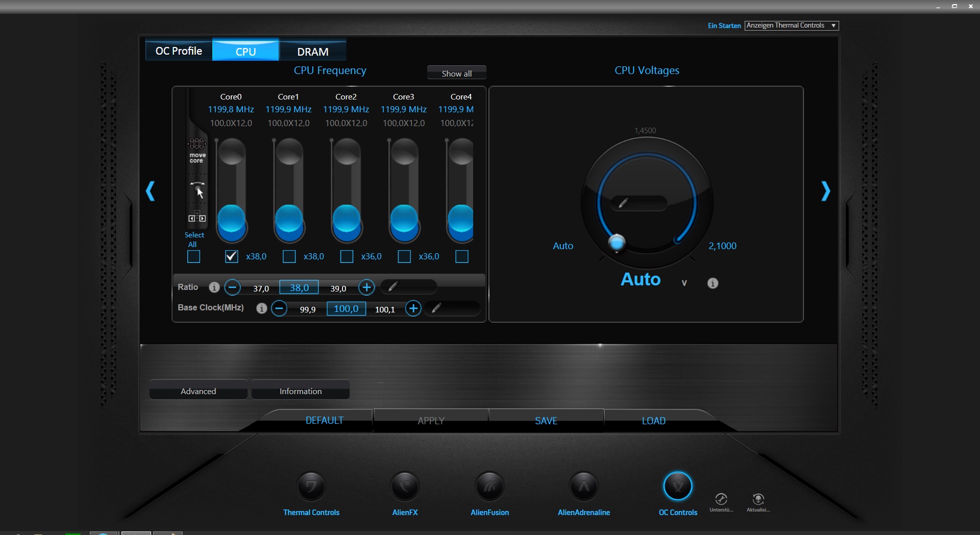Switch to the CPU tab

(246, 51)
